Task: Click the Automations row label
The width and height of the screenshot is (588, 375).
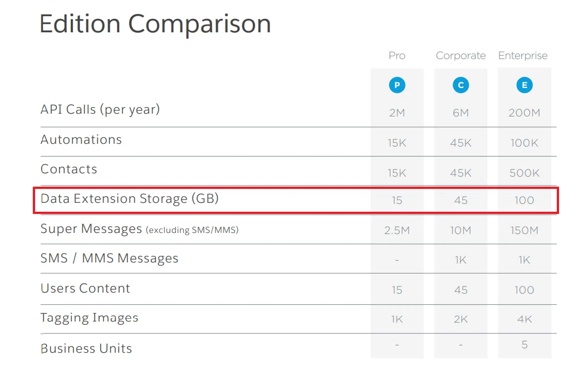Action: point(81,140)
